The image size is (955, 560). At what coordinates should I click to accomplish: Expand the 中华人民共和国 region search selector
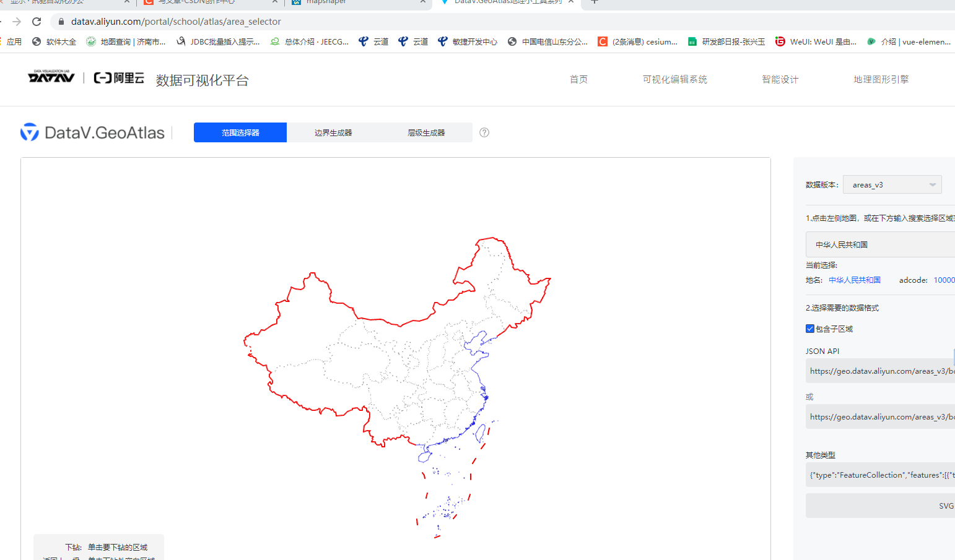[x=879, y=244]
